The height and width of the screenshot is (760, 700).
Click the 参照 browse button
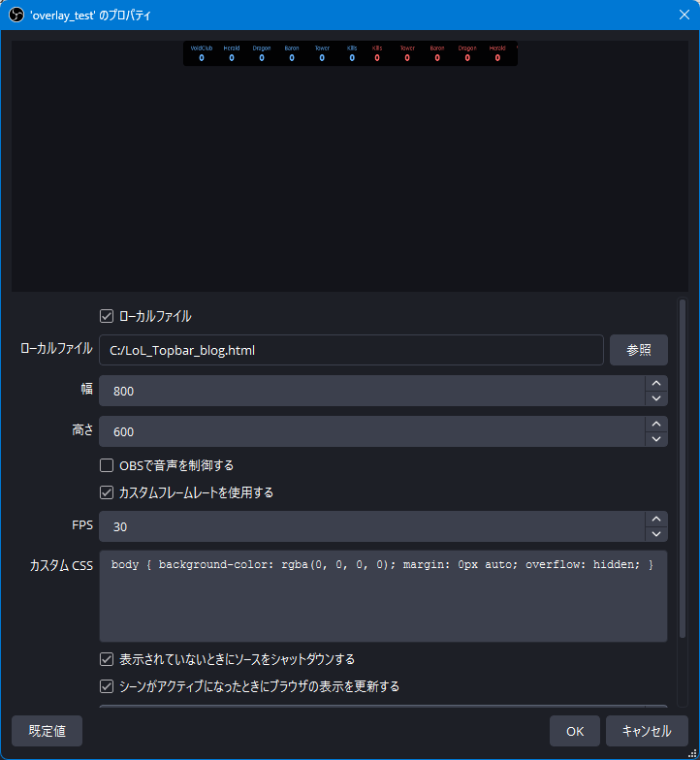click(x=638, y=350)
